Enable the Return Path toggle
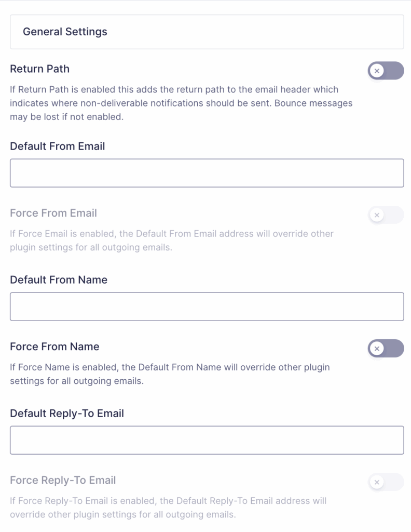This screenshot has width=411, height=532. [386, 71]
